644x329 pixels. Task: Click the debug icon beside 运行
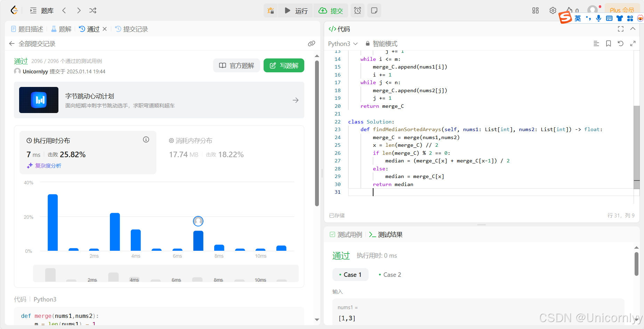click(x=271, y=11)
